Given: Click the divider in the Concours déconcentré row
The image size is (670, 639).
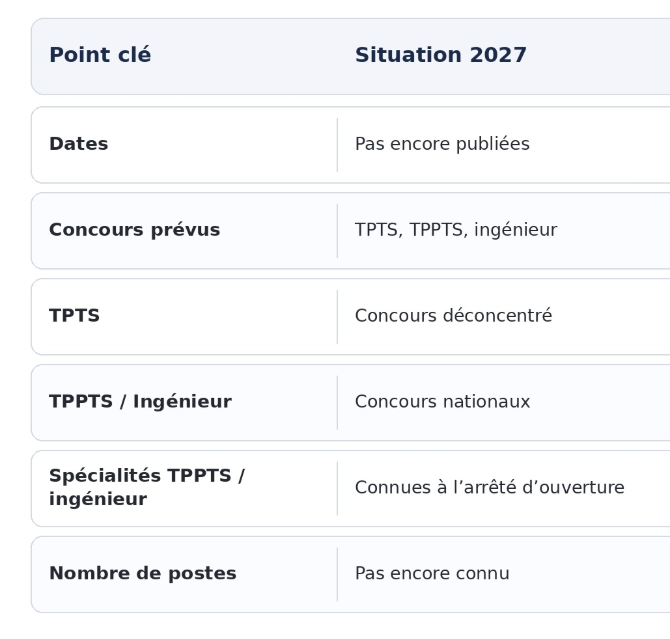Looking at the screenshot, I should point(337,316).
